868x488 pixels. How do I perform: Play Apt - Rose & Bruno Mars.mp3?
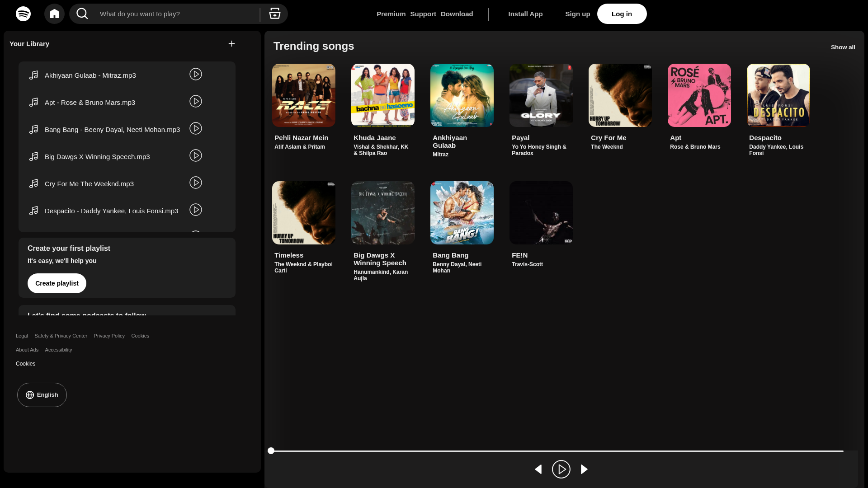196,101
